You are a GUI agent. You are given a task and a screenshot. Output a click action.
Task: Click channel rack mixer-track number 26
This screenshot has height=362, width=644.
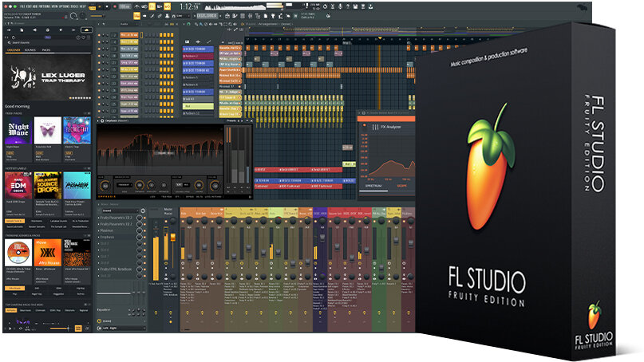[114, 90]
